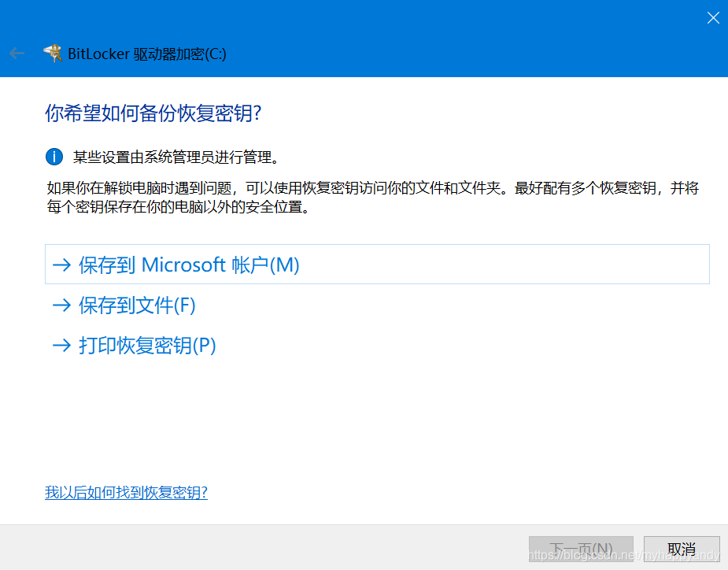Choose 保存到文件(F) option
728x570 pixels.
tap(377, 305)
